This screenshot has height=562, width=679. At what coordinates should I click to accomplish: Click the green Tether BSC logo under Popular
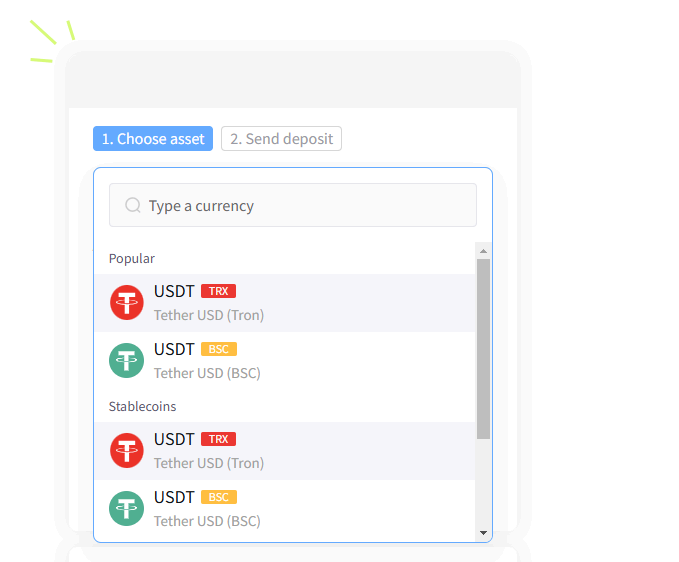pyautogui.click(x=127, y=360)
